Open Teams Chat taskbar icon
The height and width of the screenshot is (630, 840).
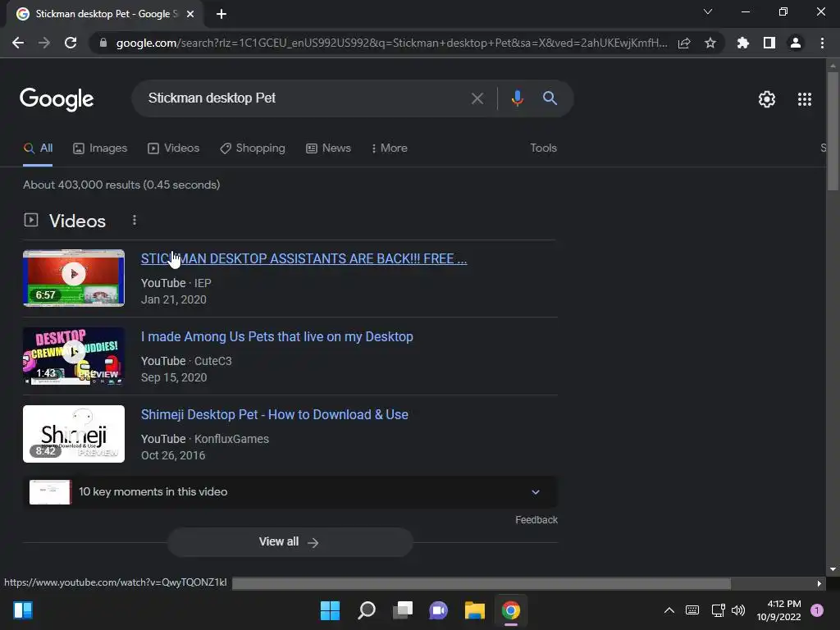pos(438,610)
